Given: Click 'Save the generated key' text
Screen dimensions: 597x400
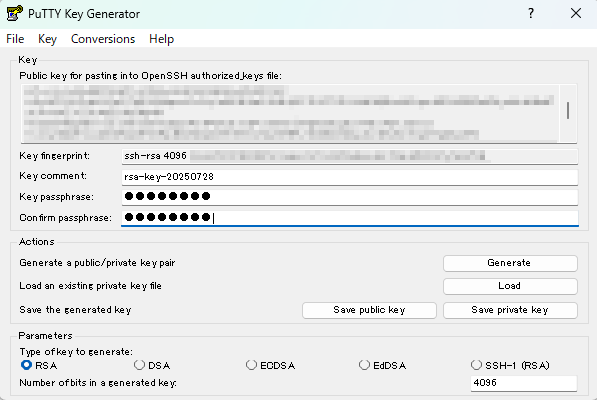Looking at the screenshot, I should point(75,310).
